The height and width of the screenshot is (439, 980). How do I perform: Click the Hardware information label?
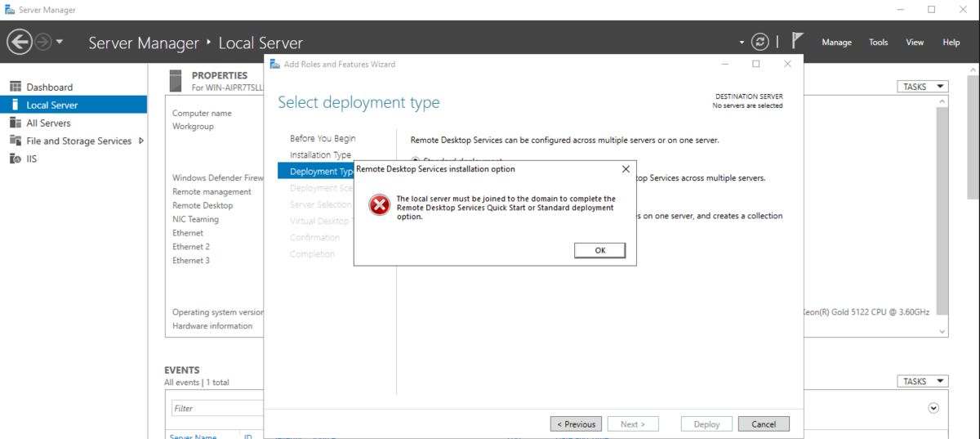[212, 325]
